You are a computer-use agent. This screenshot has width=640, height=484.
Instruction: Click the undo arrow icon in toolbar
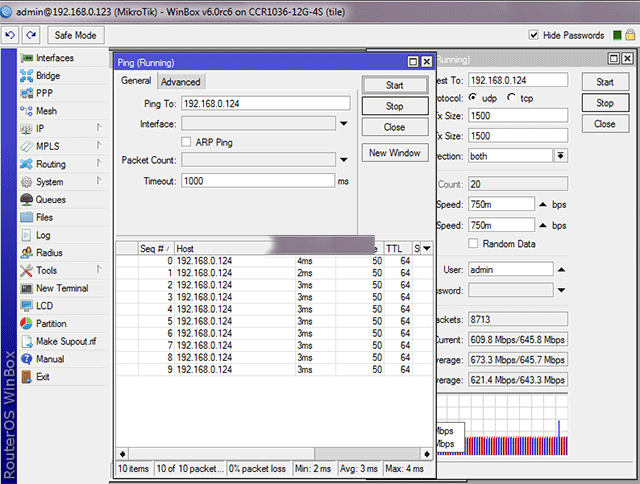click(x=10, y=35)
